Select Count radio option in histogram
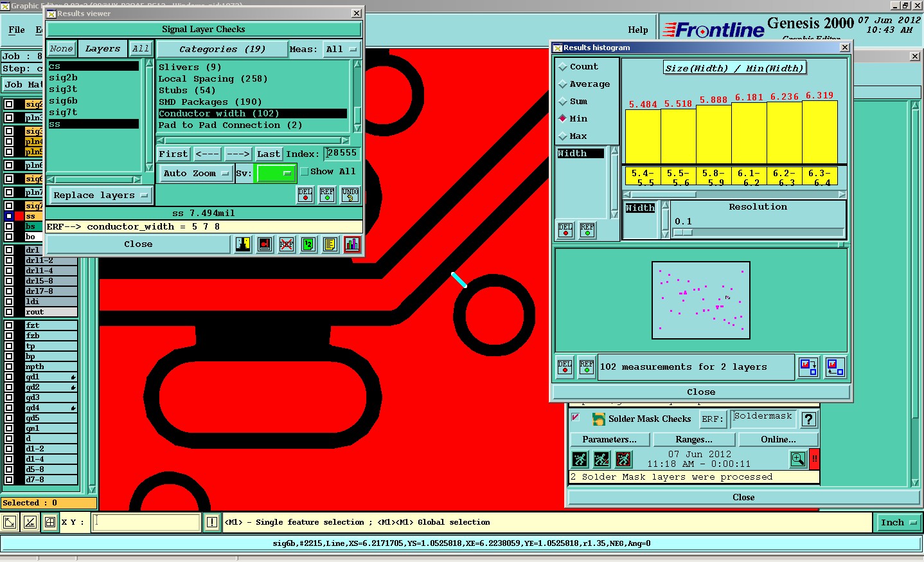Viewport: 924px width, 562px height. coord(563,67)
